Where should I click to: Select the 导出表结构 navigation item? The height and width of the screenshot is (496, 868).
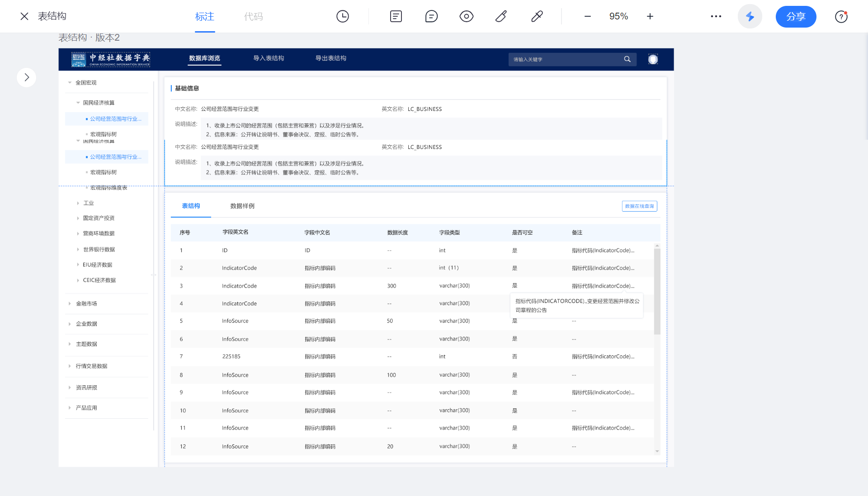330,58
